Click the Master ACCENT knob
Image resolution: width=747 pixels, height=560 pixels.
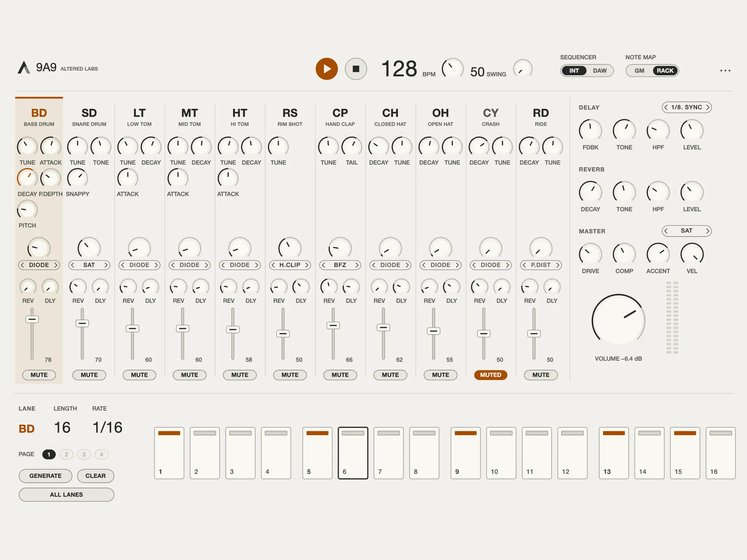coord(658,254)
